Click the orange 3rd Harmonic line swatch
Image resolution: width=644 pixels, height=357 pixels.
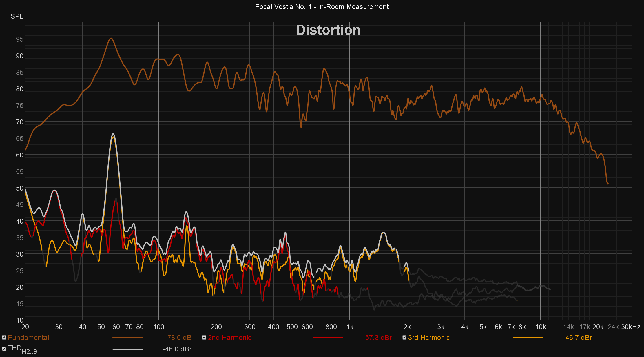tap(528, 338)
